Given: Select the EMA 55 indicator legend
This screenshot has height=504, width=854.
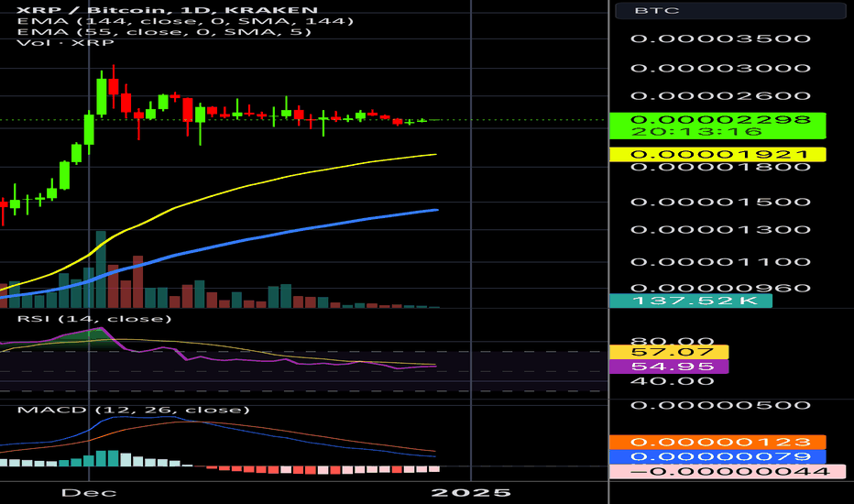Looking at the screenshot, I should tap(164, 31).
